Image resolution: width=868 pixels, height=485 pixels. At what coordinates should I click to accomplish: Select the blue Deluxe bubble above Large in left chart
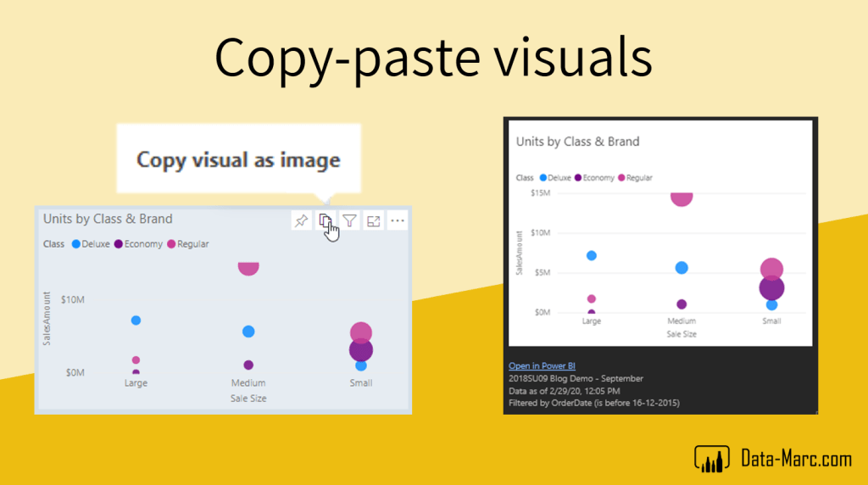pyautogui.click(x=136, y=320)
